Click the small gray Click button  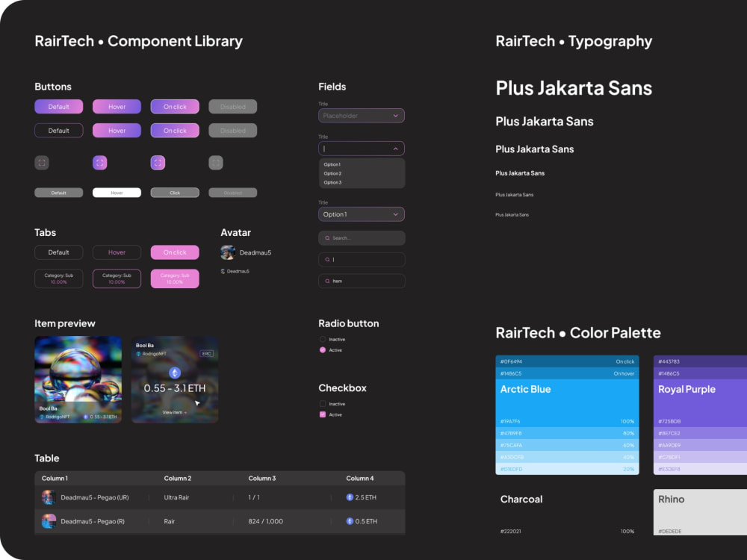pos(175,193)
